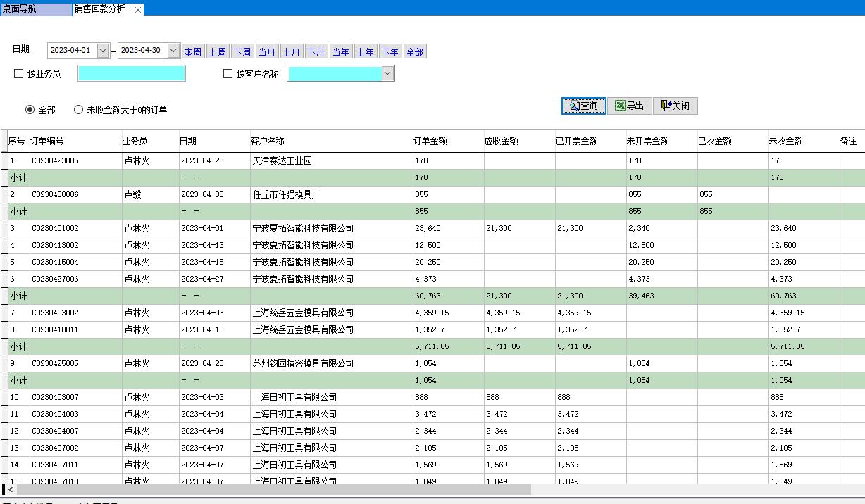Screen dimensions: 865x504
Task: Click the salesperson cyan input field
Action: (132, 73)
